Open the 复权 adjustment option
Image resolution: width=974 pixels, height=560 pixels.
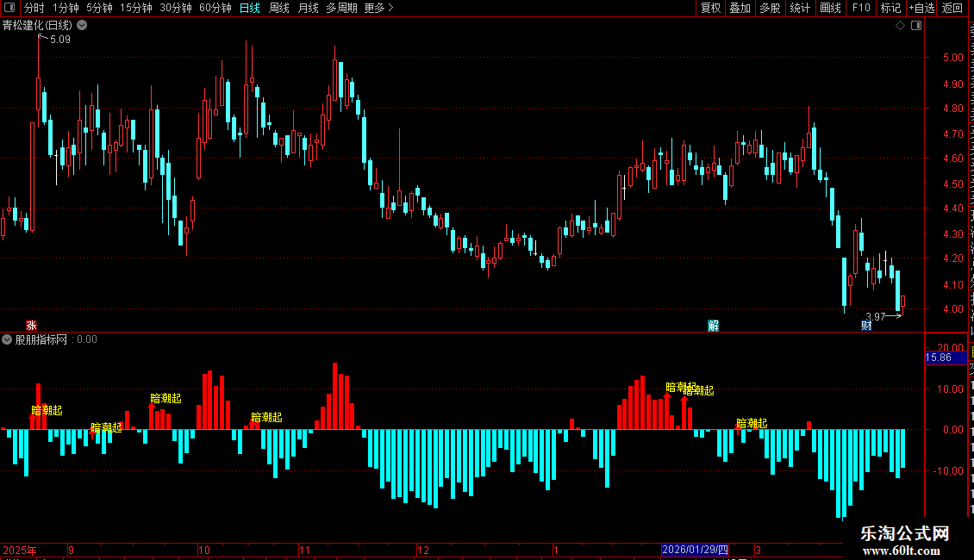710,8
